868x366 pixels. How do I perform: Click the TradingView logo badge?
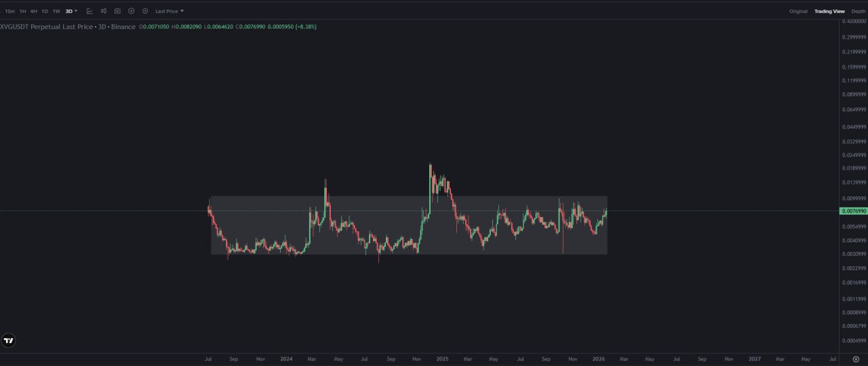9,340
